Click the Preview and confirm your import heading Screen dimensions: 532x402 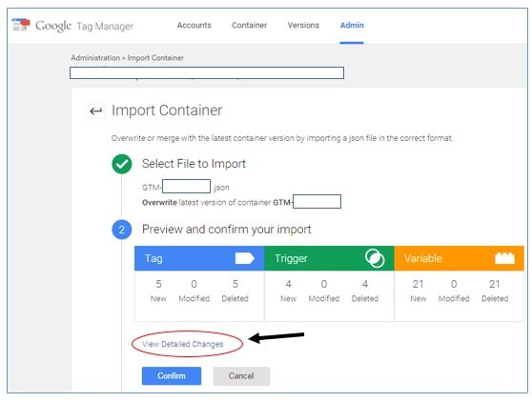coord(227,230)
